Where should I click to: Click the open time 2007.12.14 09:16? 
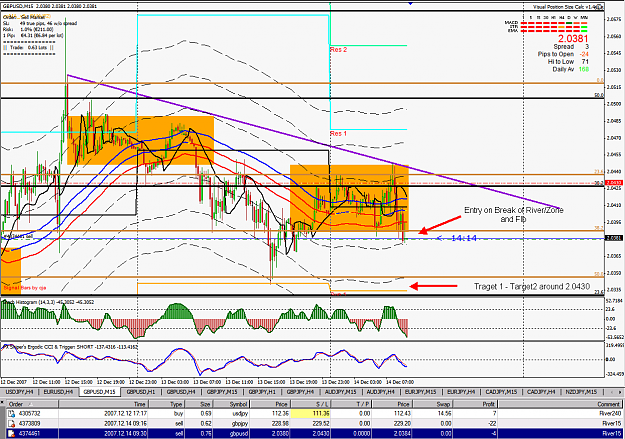pos(125,423)
